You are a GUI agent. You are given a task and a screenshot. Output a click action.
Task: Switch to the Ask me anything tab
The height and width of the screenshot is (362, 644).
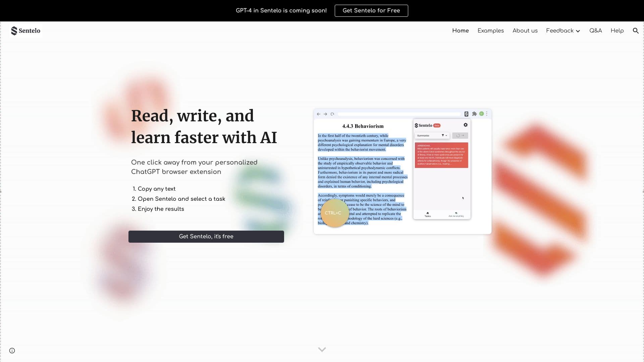(456, 215)
